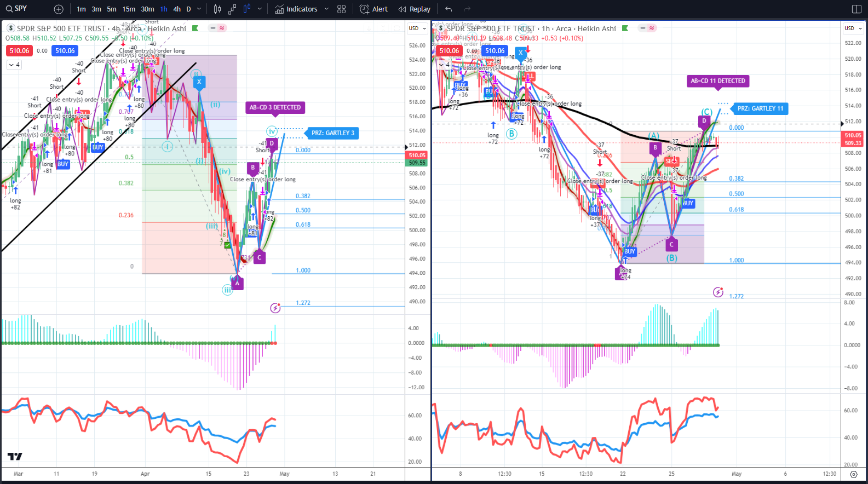The image size is (868, 484).
Task: Switch to the 5m timeframe
Action: click(112, 9)
